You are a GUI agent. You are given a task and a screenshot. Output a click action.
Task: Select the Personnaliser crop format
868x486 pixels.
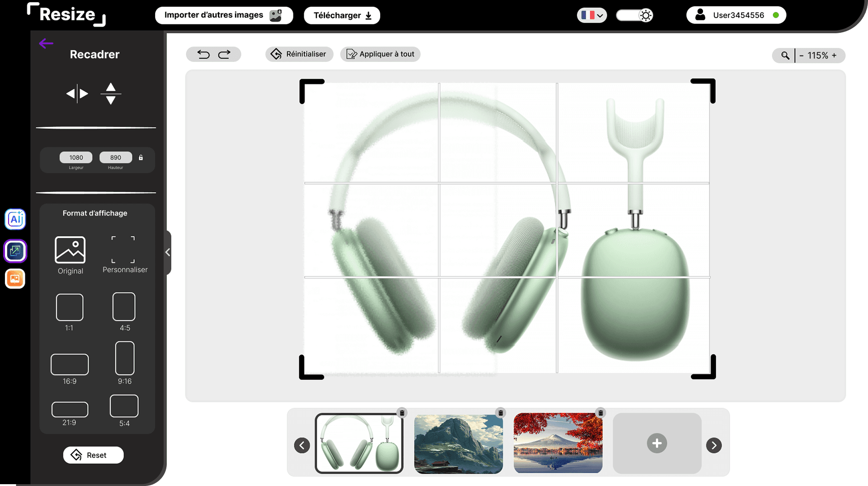tap(125, 255)
